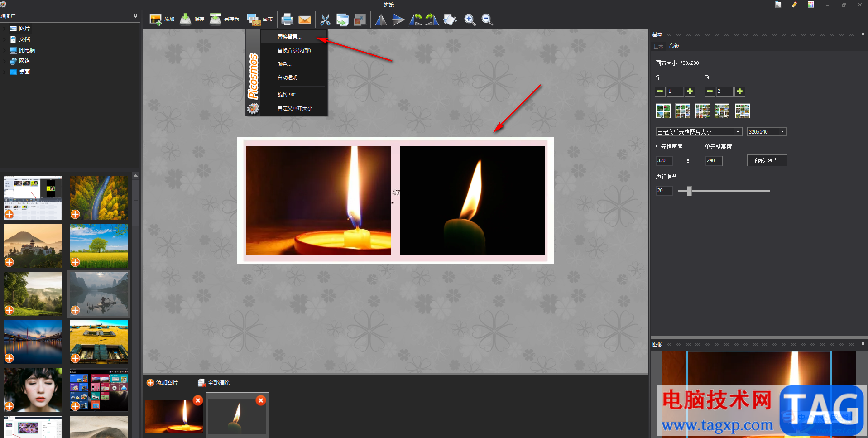Switch to the 高级 tab
The width and height of the screenshot is (868, 438).
[x=674, y=46]
